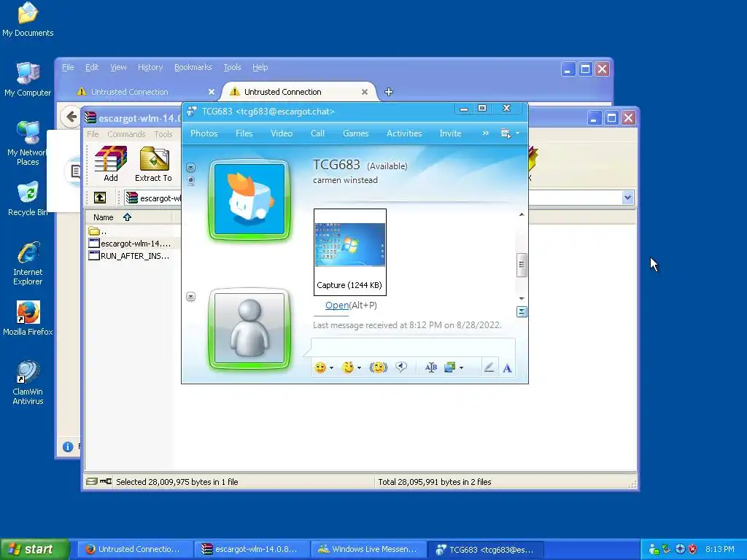The image size is (747, 560).
Task: Click the WinRAR status bar drive icon
Action: pyautogui.click(x=92, y=481)
